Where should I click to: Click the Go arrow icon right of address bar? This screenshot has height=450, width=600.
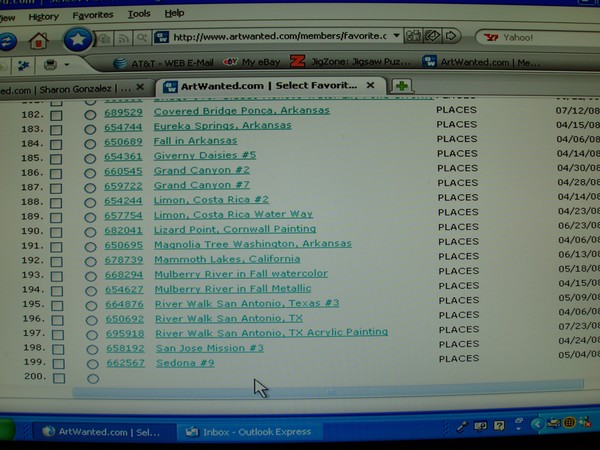click(451, 36)
